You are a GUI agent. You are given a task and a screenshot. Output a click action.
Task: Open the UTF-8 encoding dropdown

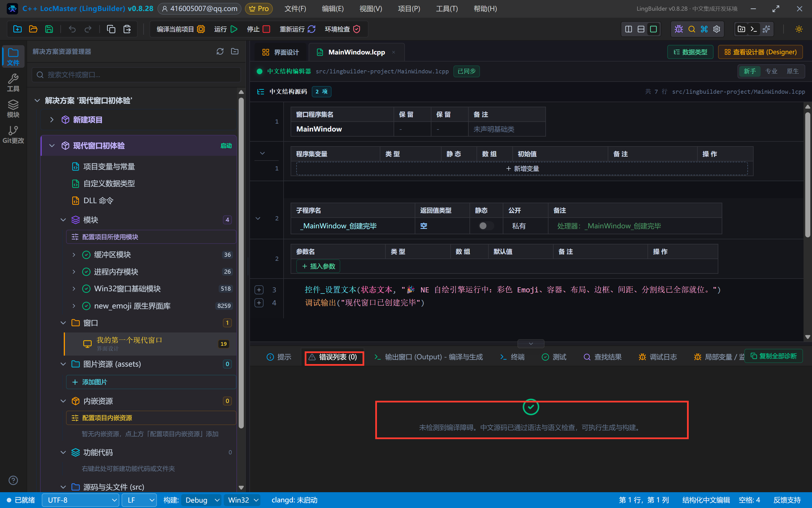point(81,500)
